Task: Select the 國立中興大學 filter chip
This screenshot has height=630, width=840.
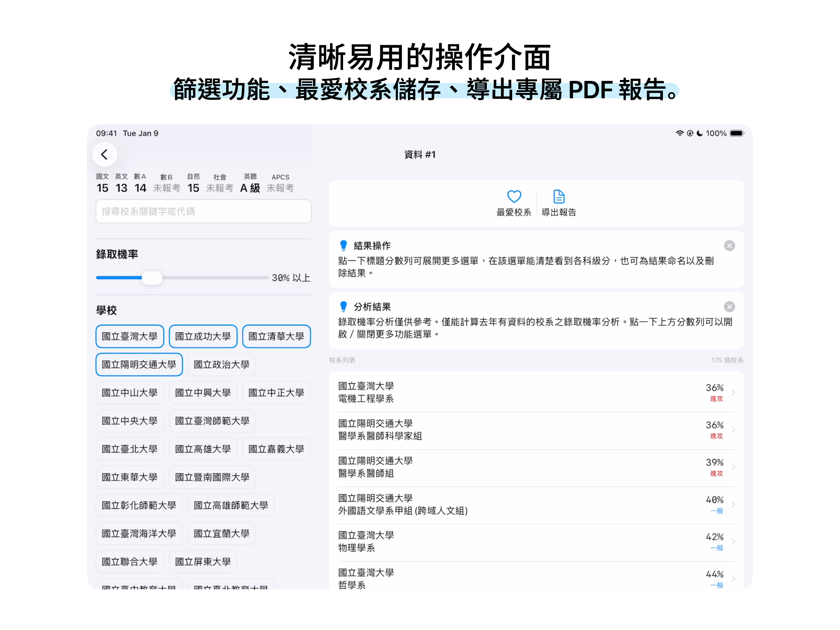Action: pyautogui.click(x=203, y=393)
